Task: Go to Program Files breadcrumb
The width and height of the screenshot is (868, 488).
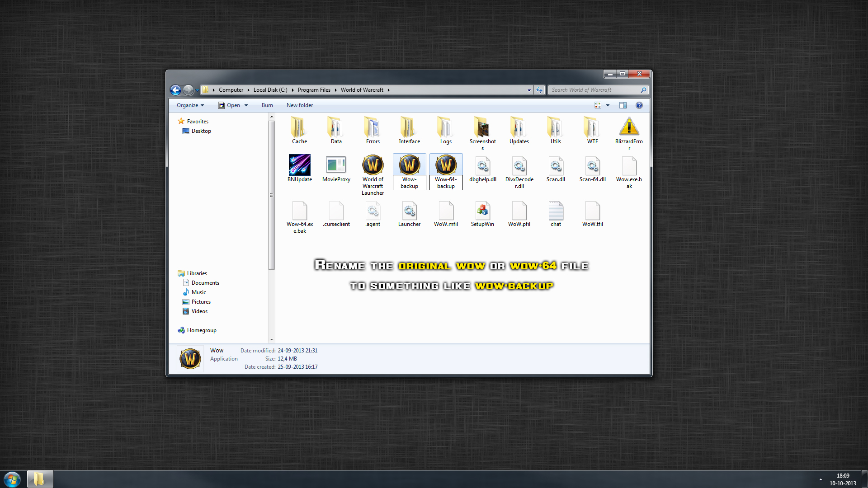Action: tap(314, 90)
